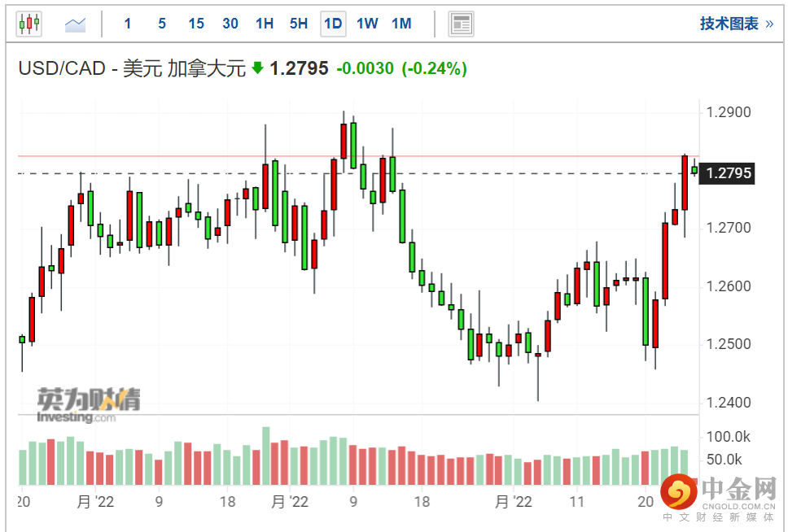This screenshot has height=532, width=788.
Task: Switch to 1H interval
Action: pos(265,24)
